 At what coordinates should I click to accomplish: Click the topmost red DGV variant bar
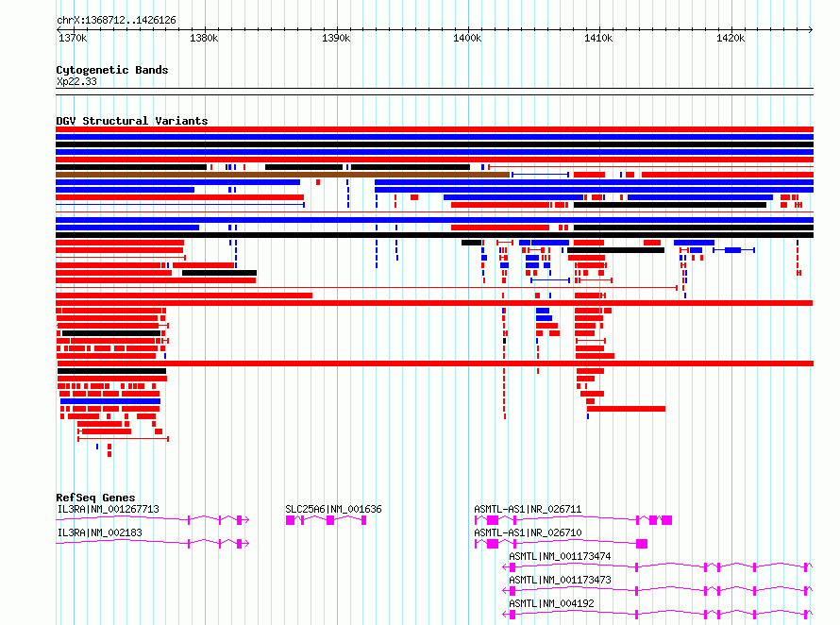[x=434, y=129]
